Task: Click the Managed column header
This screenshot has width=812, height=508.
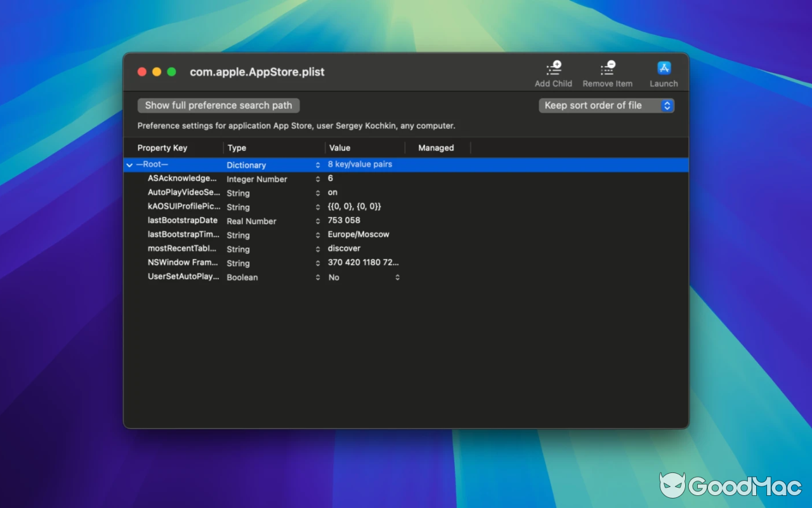Action: 436,147
